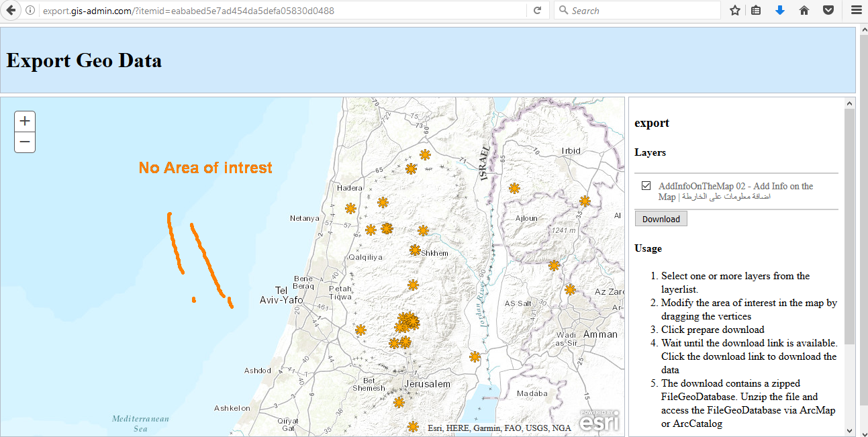Screen dimensions: 868x437
Task: Click the Search input field
Action: pos(636,11)
